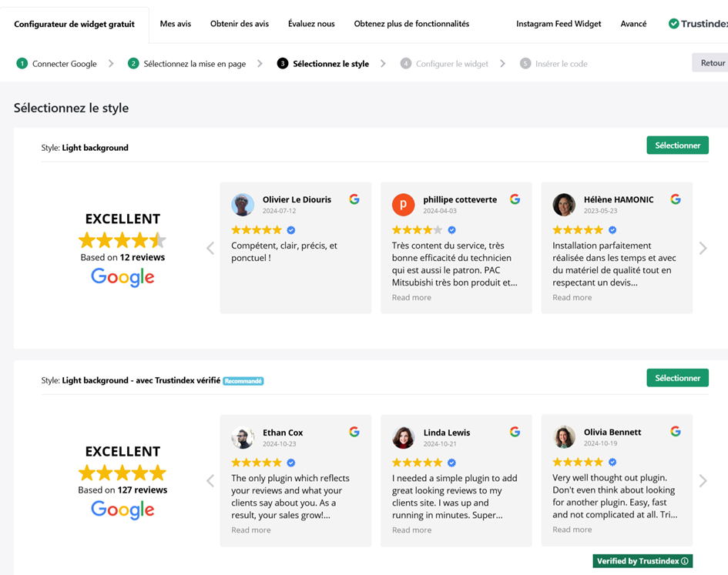Read more of Olivia Bennett review

coord(572,530)
